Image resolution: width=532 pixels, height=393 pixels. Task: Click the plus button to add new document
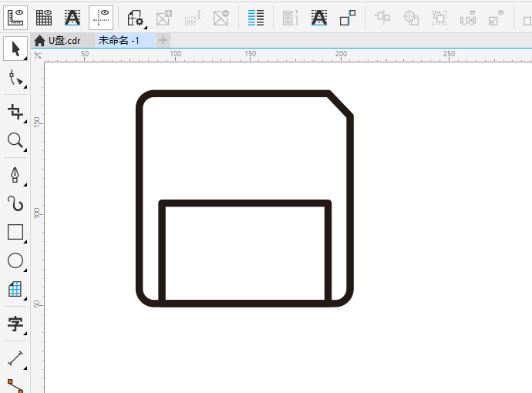click(x=163, y=40)
